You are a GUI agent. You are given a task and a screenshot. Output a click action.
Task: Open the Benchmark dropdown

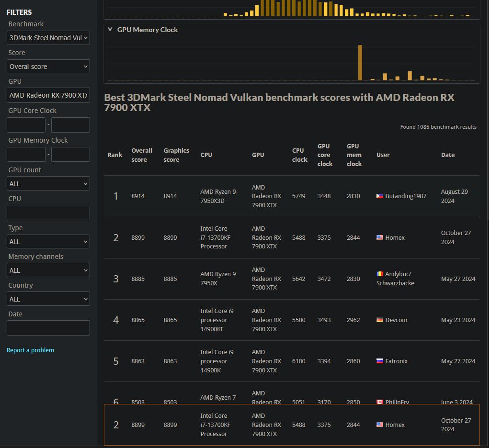[x=48, y=38]
